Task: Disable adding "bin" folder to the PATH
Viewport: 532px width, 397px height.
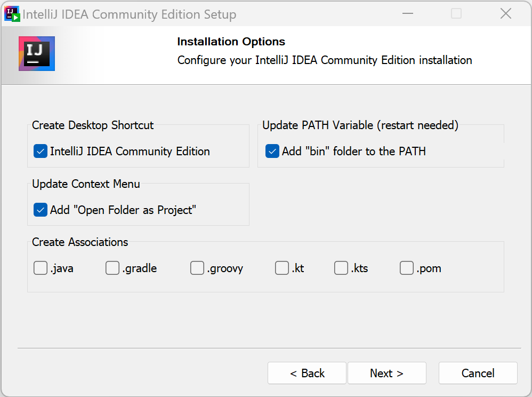Action: [272, 152]
